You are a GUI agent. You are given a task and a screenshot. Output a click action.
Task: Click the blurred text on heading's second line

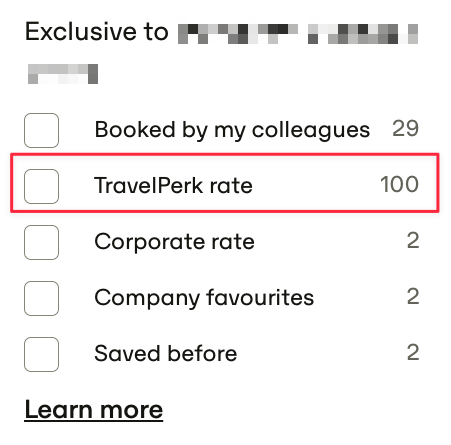tap(63, 74)
